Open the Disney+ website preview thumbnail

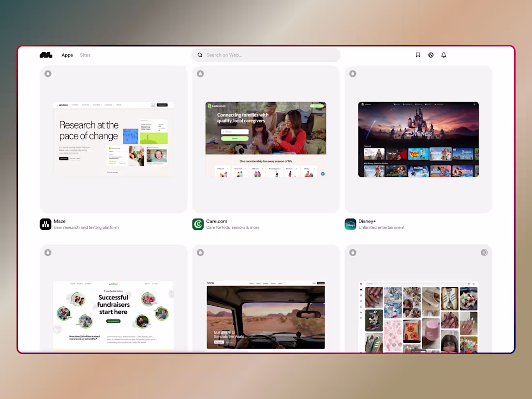point(418,139)
